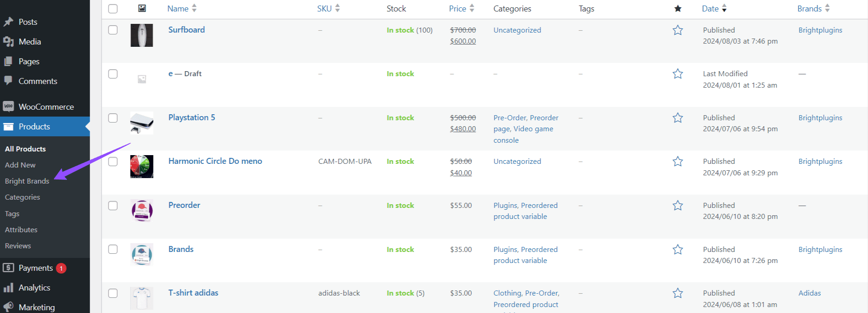The height and width of the screenshot is (313, 868).
Task: Open Payments from the sidebar icon
Action: pyautogui.click(x=8, y=268)
